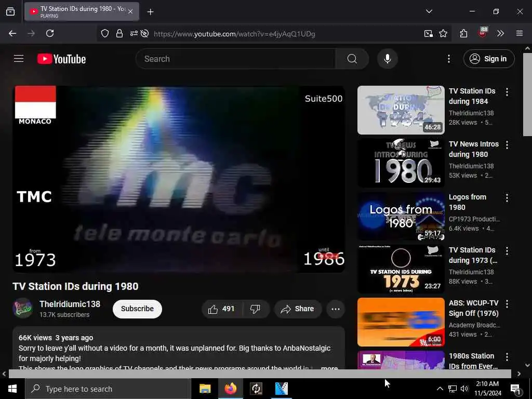Image resolution: width=532 pixels, height=399 pixels.
Task: Reload the current page
Action: pyautogui.click(x=50, y=33)
